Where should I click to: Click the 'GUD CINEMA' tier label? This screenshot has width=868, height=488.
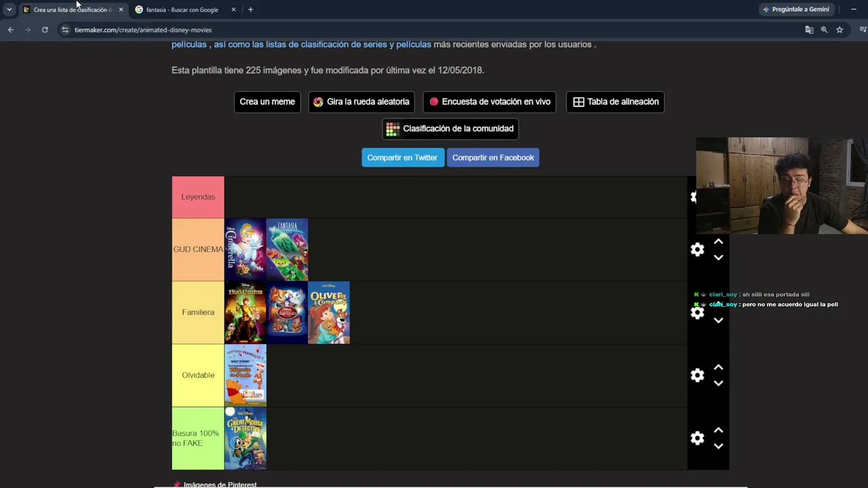click(x=198, y=249)
